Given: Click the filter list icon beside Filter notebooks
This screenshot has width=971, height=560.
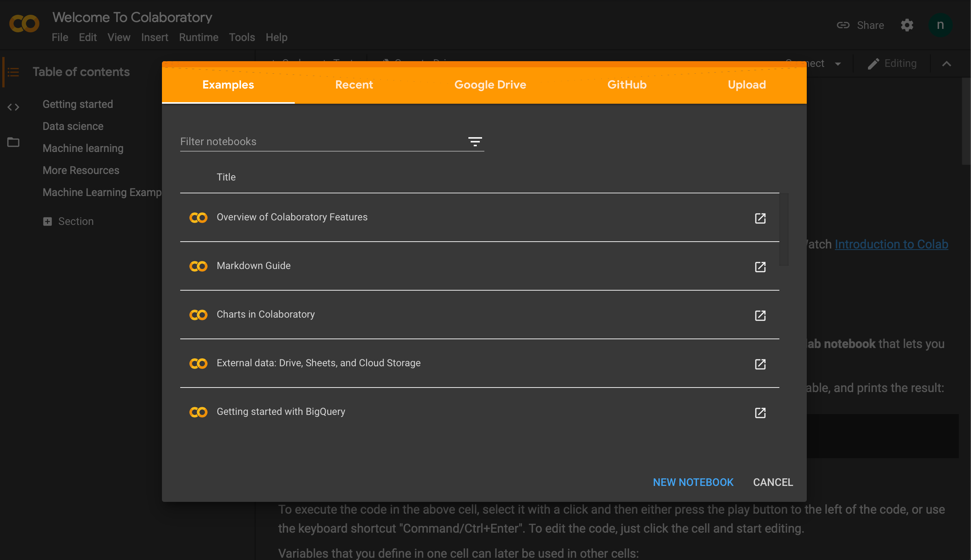Looking at the screenshot, I should point(474,142).
